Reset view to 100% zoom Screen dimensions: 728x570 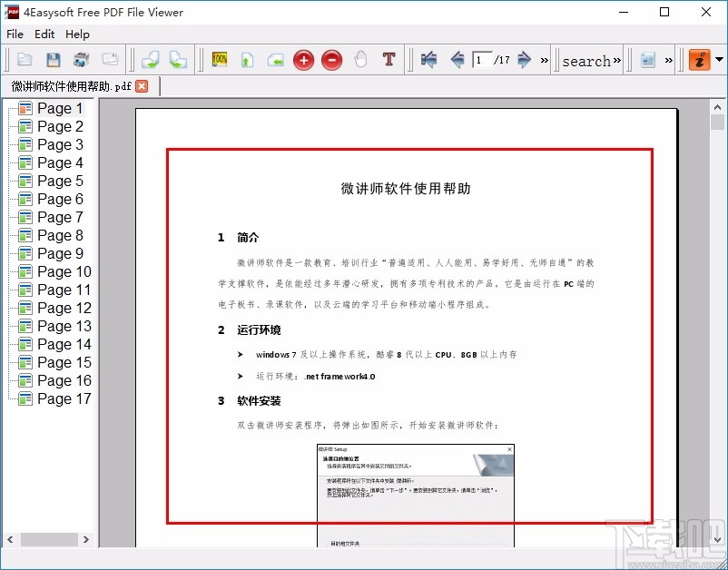[x=219, y=60]
